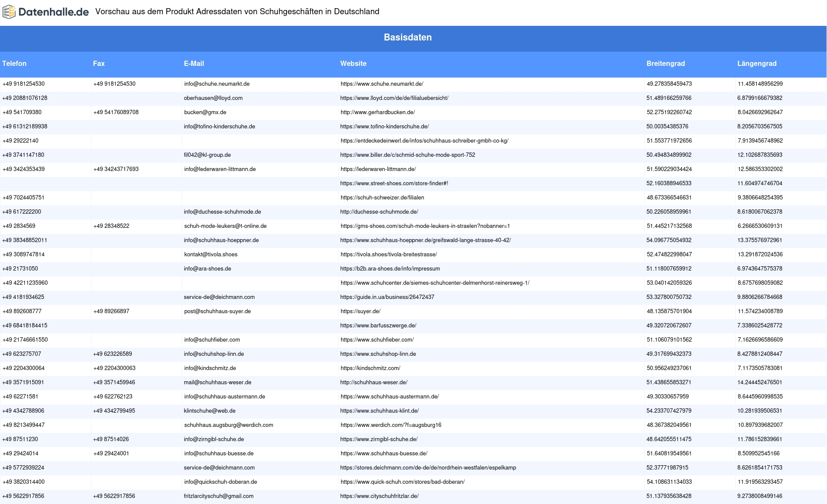Select longitude value 8.509952545166

pos(759,454)
